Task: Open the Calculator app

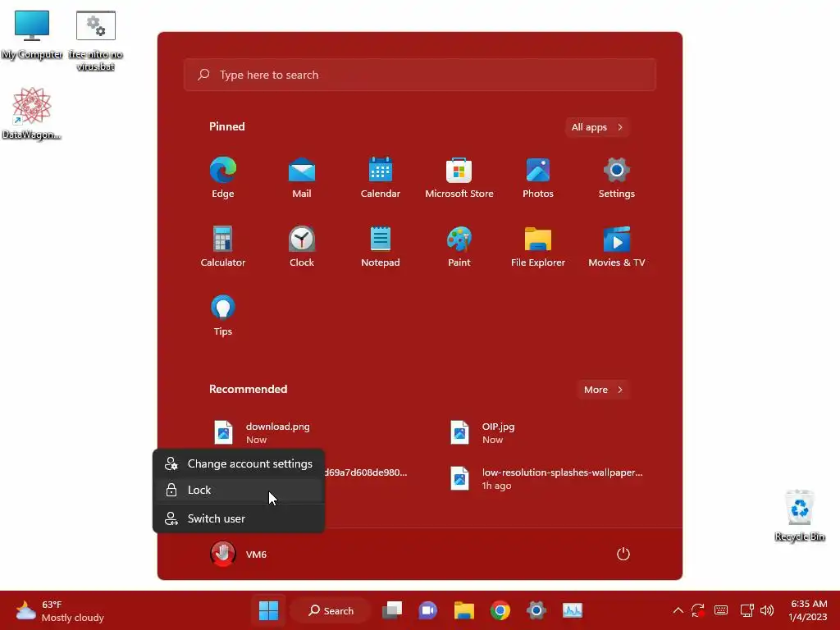Action: point(223,246)
